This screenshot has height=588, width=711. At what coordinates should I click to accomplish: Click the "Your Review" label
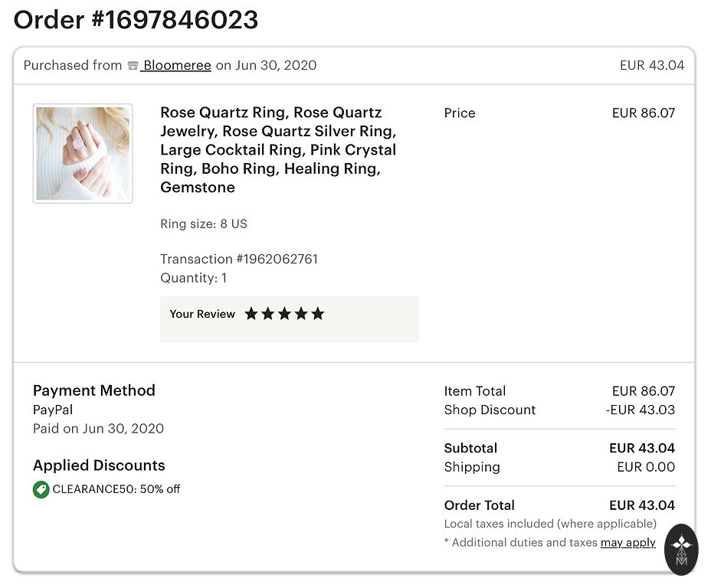(x=202, y=314)
